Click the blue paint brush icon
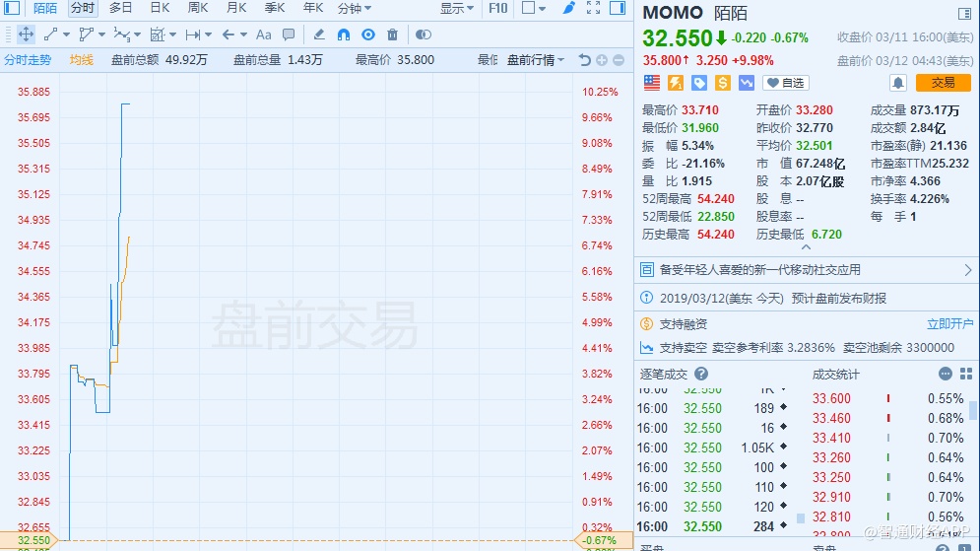The height and width of the screenshot is (551, 980). [568, 8]
